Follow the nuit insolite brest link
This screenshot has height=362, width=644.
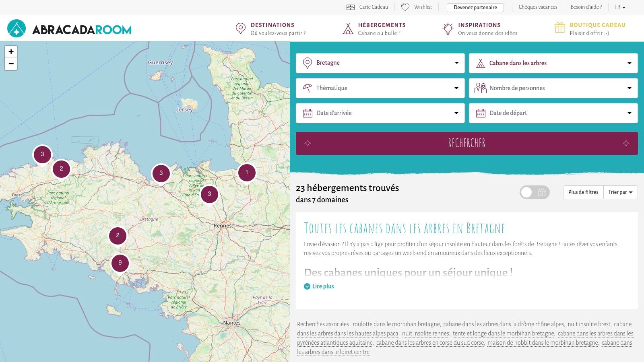coord(589,324)
